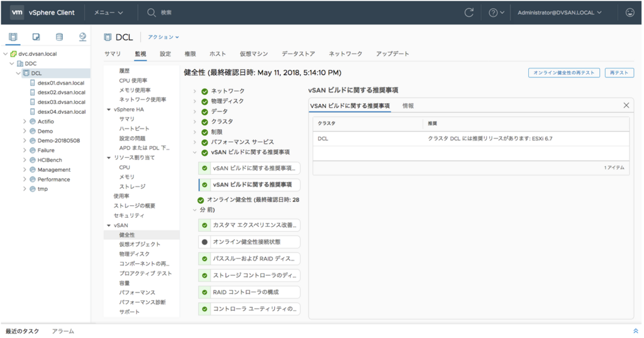Image resolution: width=644 pixels, height=338 pixels.
Task: Click the vm logo in header
Action: click(x=17, y=13)
